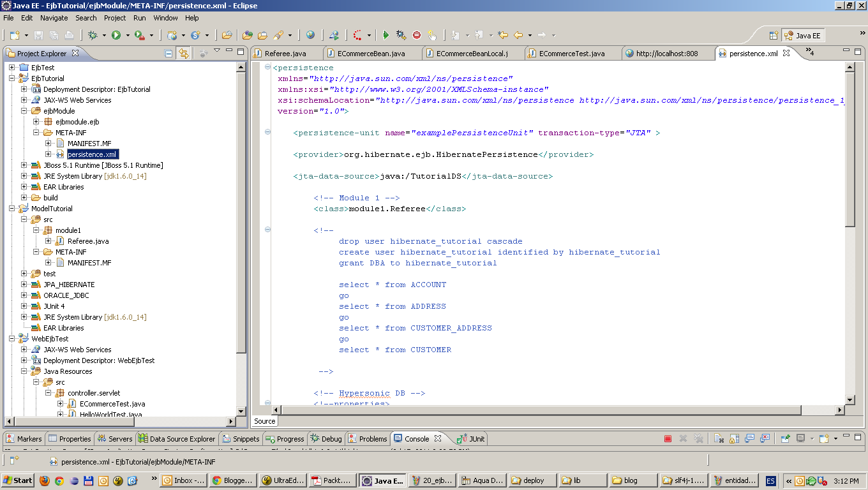868x490 pixels.
Task: Run the application with the green Run icon
Action: point(116,35)
